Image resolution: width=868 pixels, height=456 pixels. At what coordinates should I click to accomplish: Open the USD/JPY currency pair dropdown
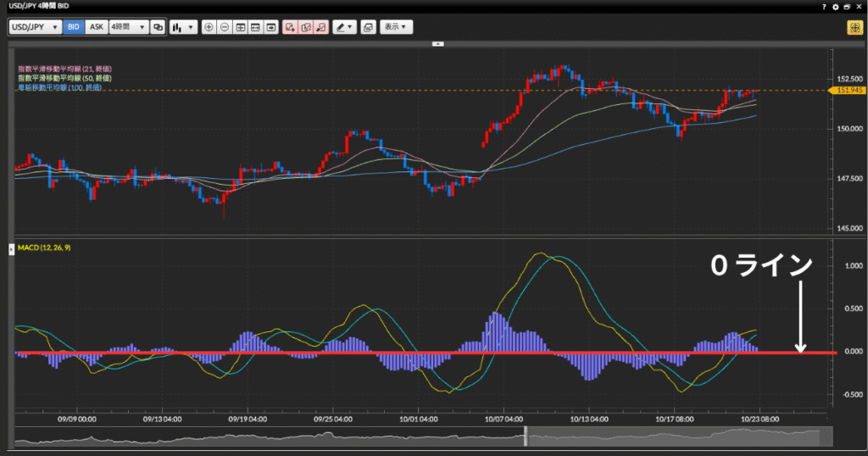pos(36,27)
